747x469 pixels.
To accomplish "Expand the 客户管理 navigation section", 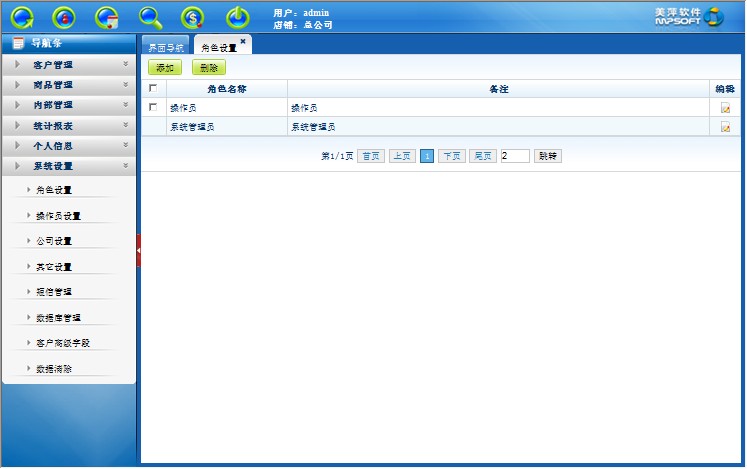I will coord(68,65).
